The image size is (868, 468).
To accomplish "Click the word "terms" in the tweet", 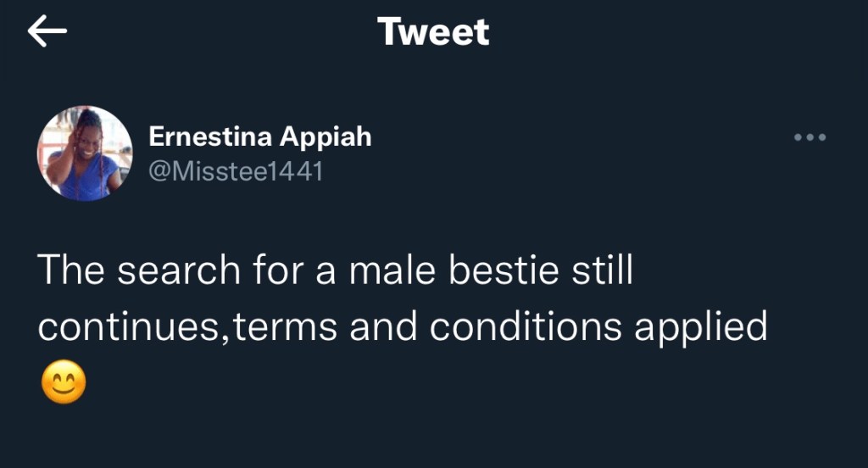I will [286, 328].
